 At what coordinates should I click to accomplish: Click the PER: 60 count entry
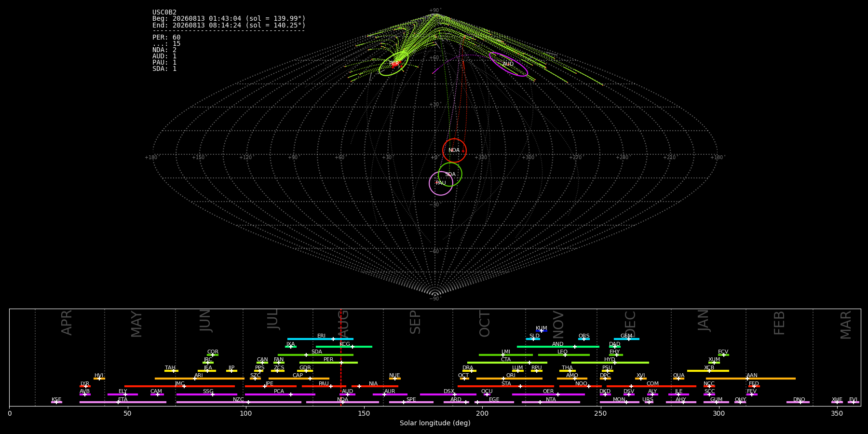point(166,38)
